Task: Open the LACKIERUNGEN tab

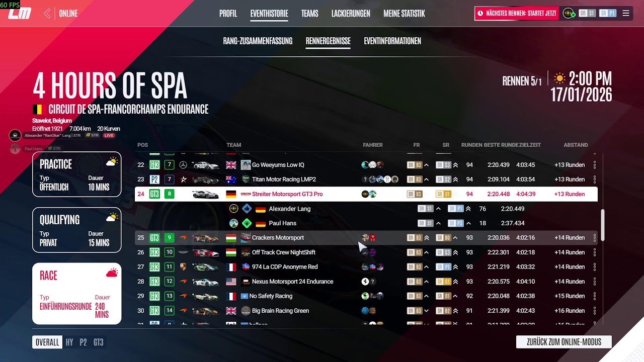Action: click(x=351, y=14)
